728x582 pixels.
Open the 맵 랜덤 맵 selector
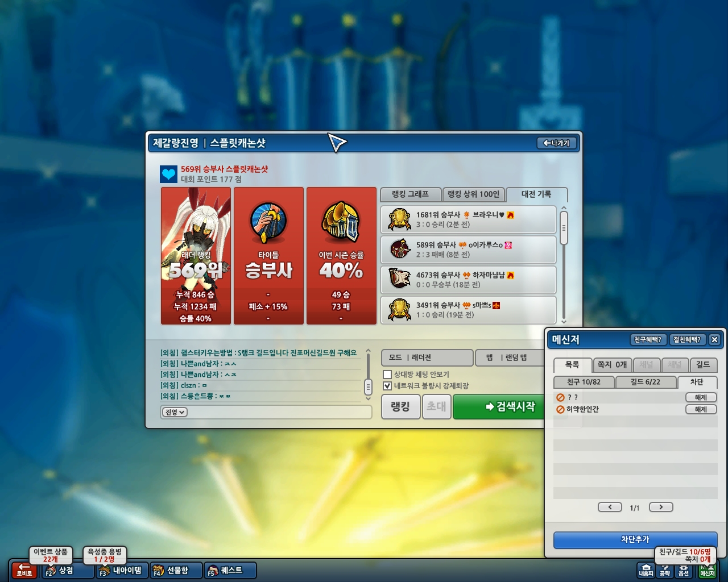coord(510,357)
